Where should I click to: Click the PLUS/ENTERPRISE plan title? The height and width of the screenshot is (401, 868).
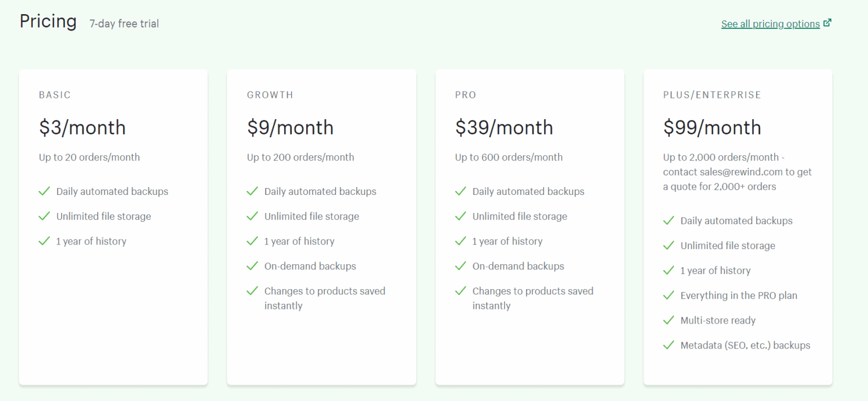pyautogui.click(x=711, y=95)
